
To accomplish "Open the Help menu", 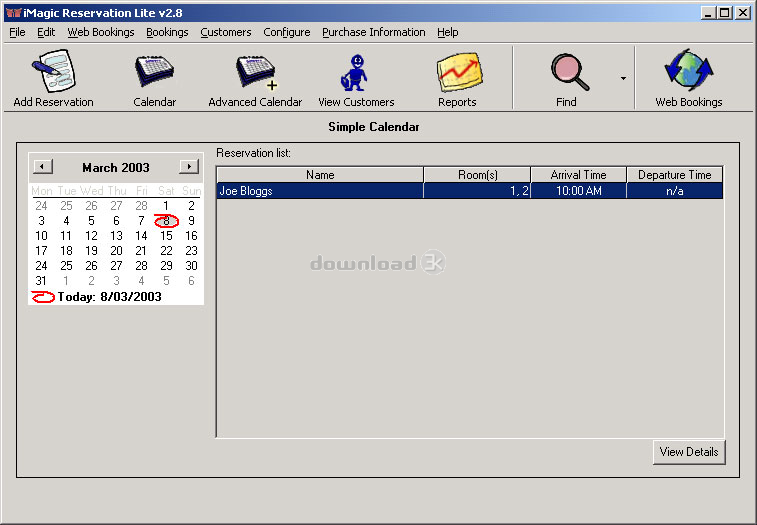I will point(448,32).
